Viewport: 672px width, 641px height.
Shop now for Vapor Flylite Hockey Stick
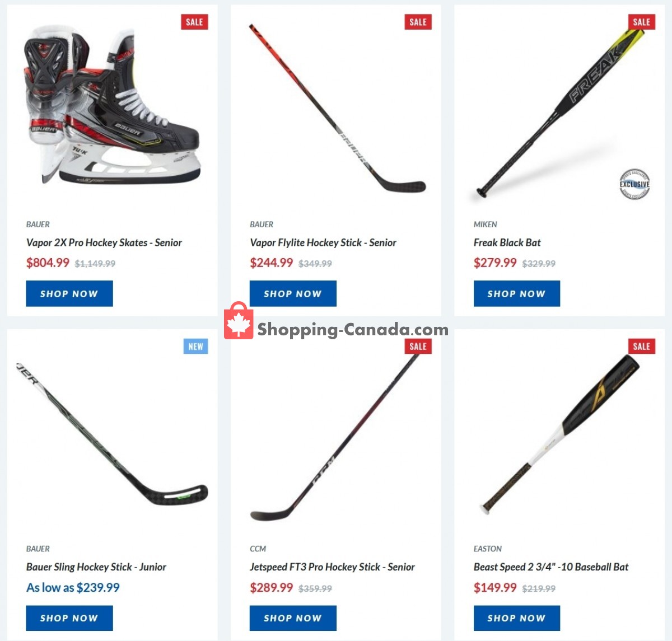[293, 294]
